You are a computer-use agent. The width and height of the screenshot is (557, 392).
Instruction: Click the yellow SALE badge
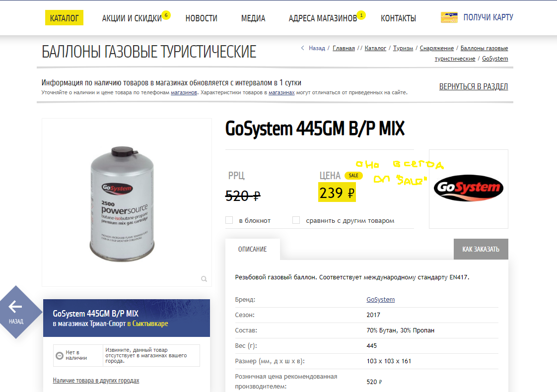(x=353, y=175)
